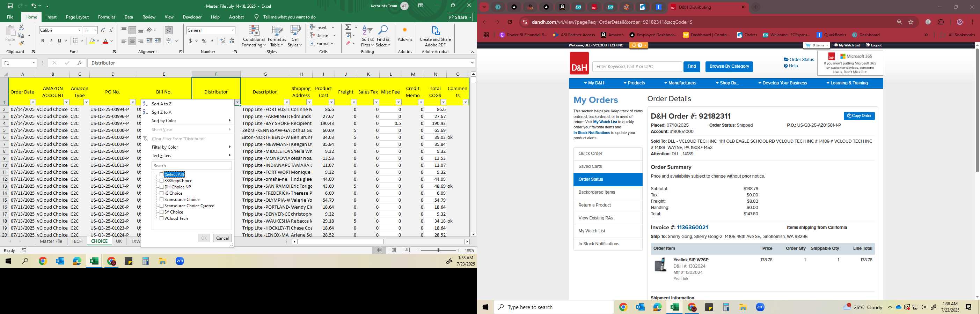Open Cell Styles gallery
The width and height of the screenshot is (980, 314).
tap(295, 37)
